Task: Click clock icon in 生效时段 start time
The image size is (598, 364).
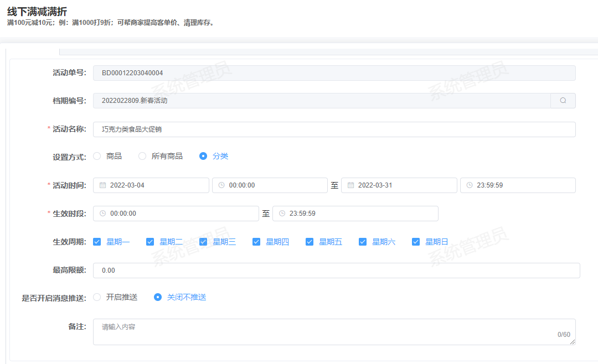Action: point(102,214)
